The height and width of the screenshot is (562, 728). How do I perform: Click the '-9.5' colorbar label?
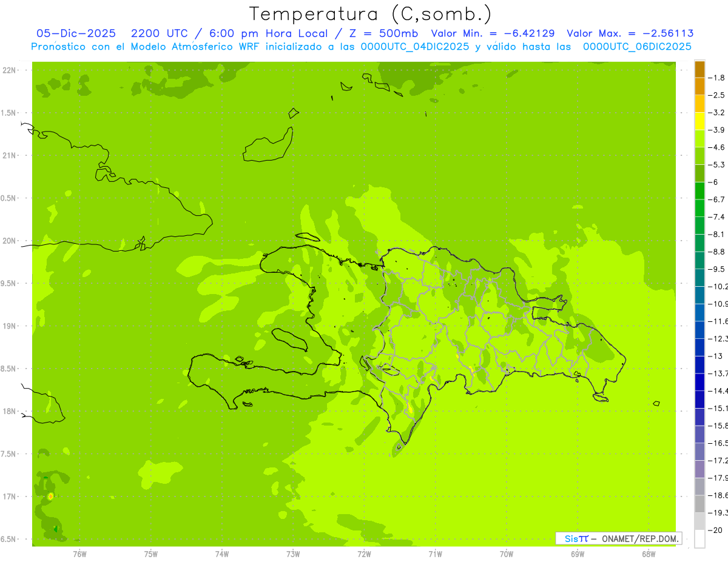tap(716, 269)
